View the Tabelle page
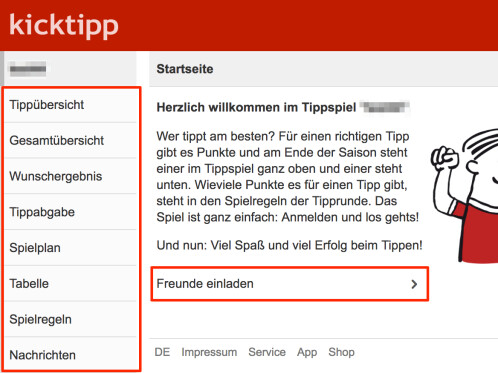The width and height of the screenshot is (498, 373). pyautogui.click(x=70, y=284)
